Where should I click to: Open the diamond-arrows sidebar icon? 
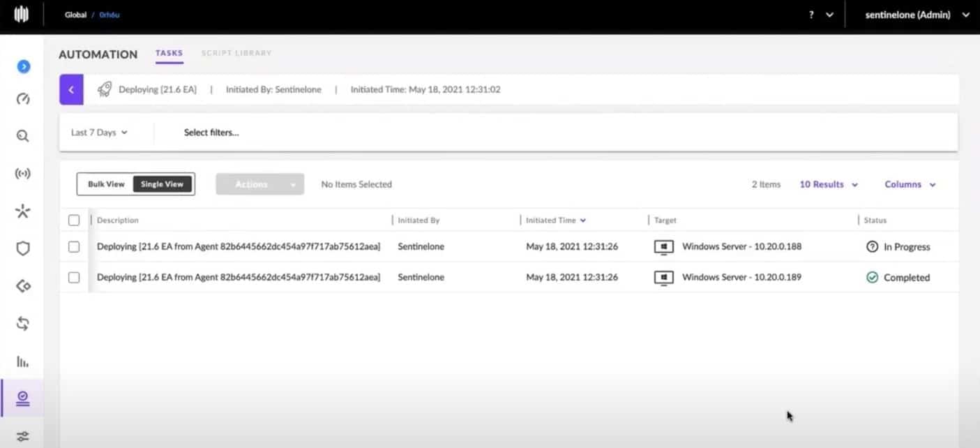(23, 286)
